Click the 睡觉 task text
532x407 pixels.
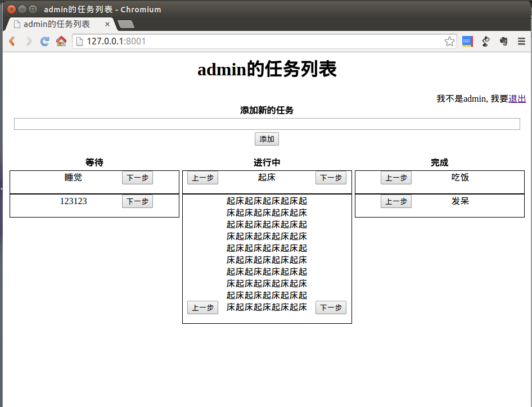click(x=73, y=178)
